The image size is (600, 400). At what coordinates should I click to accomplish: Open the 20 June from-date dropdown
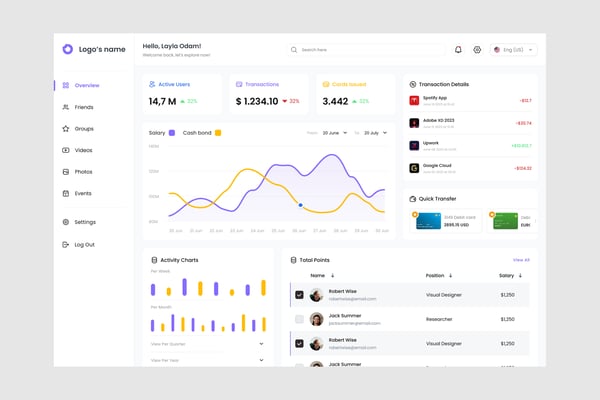(x=335, y=133)
